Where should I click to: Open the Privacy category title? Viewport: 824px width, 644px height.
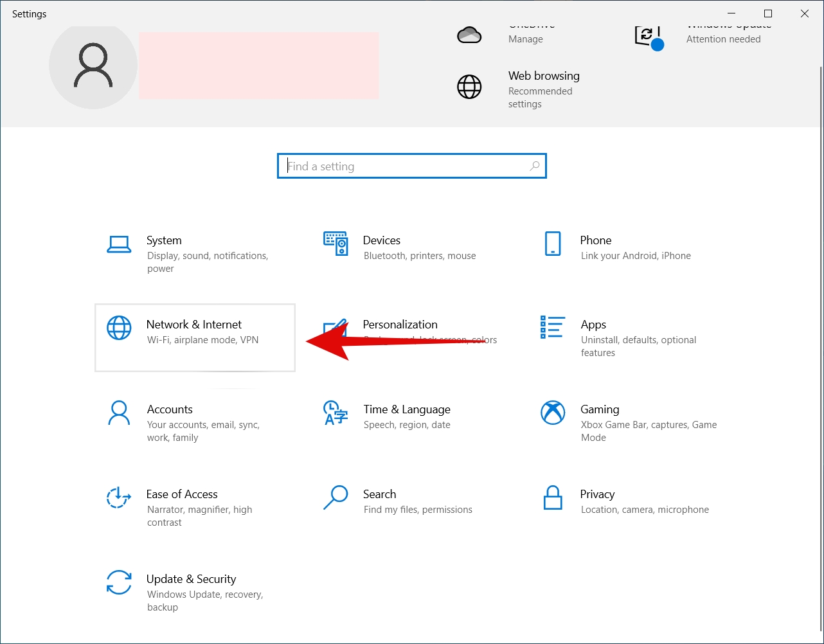click(598, 494)
